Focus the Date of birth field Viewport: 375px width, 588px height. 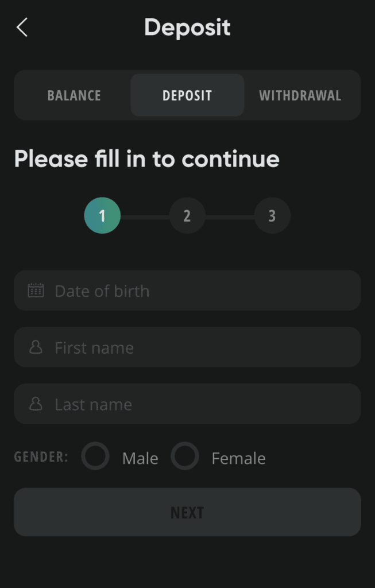click(187, 291)
